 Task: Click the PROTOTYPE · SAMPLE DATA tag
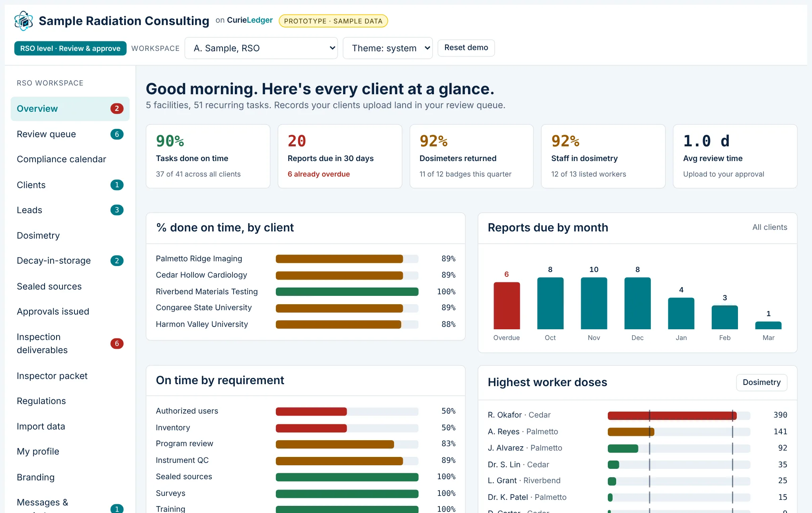333,21
